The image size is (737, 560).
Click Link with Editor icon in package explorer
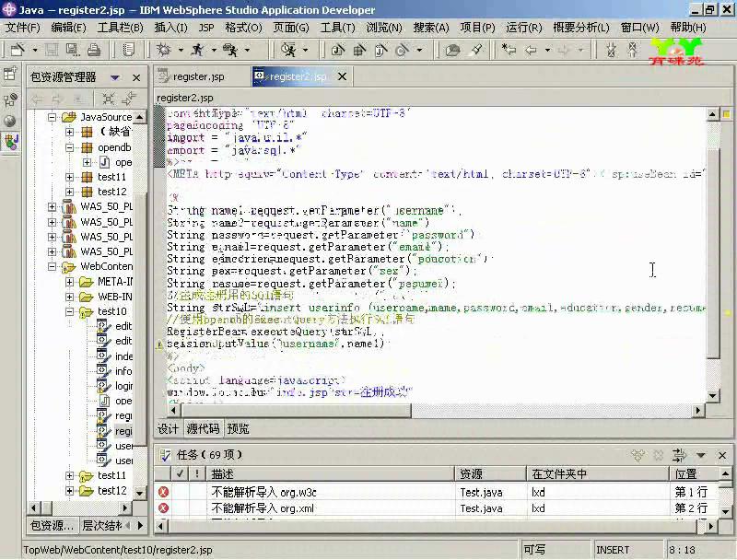pos(128,99)
